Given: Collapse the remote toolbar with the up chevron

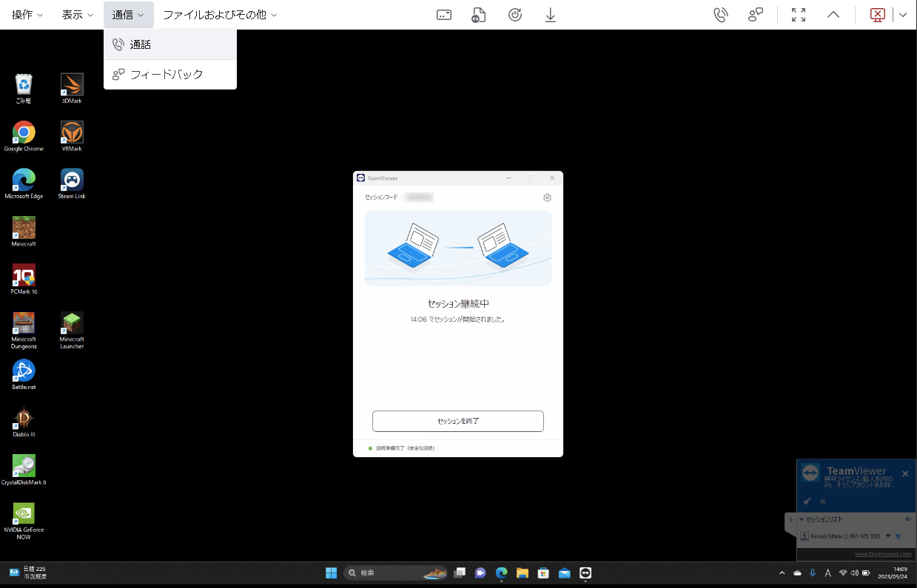Looking at the screenshot, I should 833,14.
